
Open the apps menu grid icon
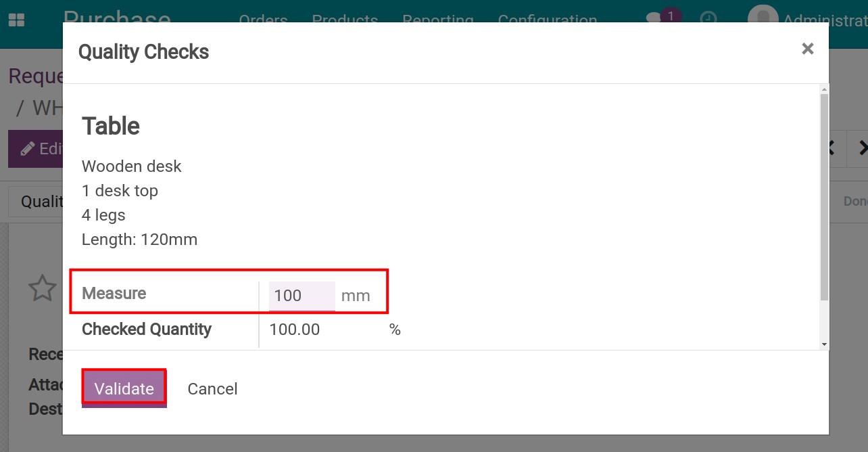click(x=17, y=18)
